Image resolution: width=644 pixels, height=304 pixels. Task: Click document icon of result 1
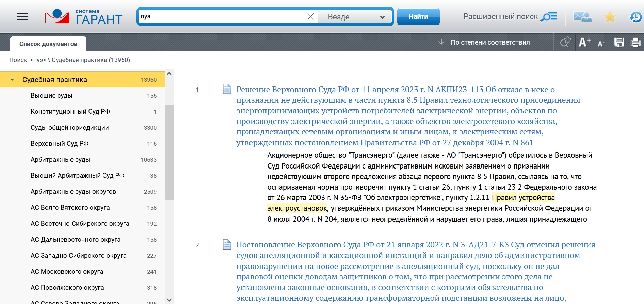227,89
